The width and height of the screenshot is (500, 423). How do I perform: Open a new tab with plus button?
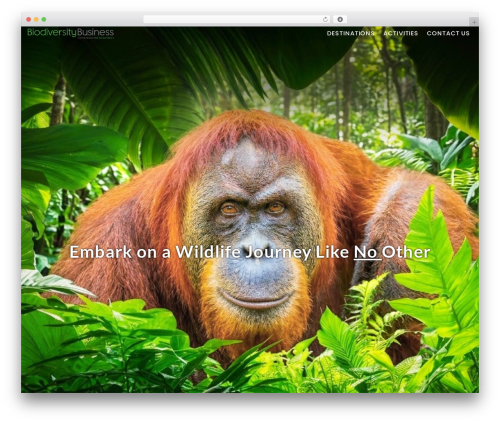[x=474, y=22]
